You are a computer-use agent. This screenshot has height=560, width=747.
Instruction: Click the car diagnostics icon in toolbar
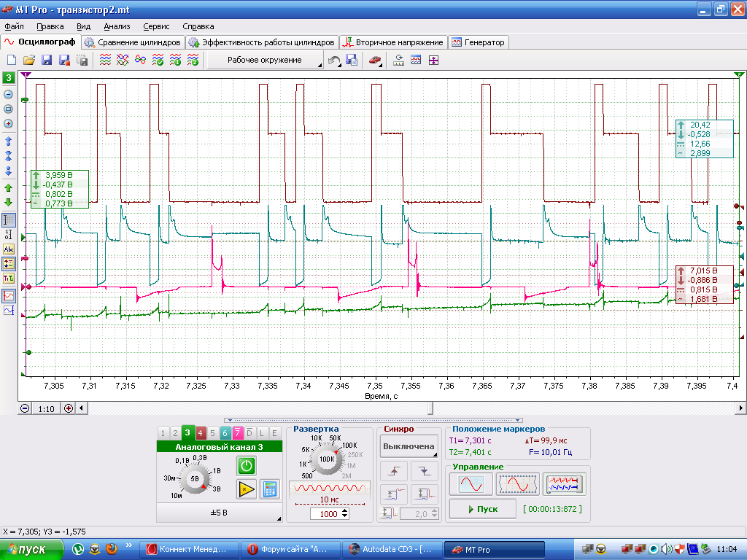click(x=374, y=60)
